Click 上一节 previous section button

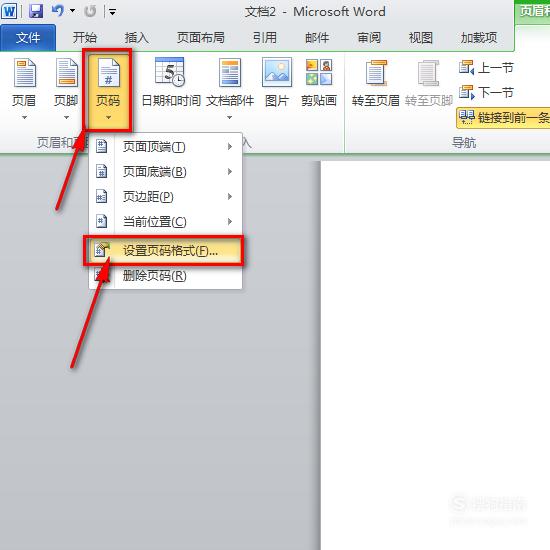(486, 67)
